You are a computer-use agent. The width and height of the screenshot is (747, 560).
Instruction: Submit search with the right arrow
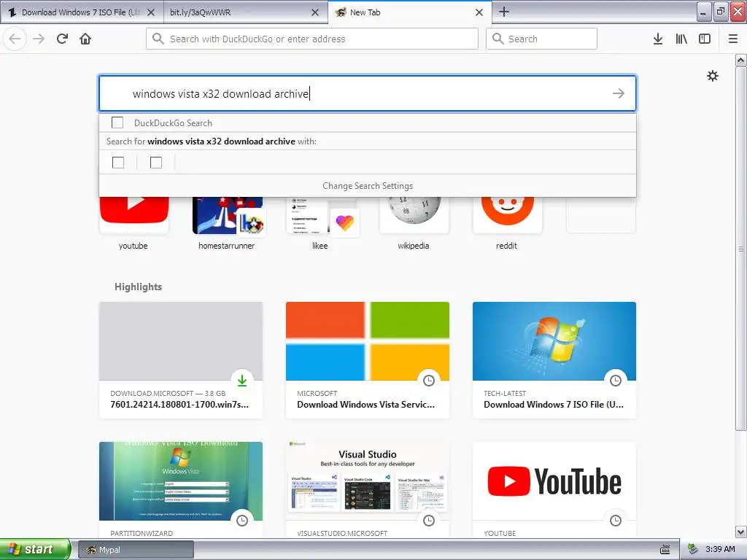619,93
